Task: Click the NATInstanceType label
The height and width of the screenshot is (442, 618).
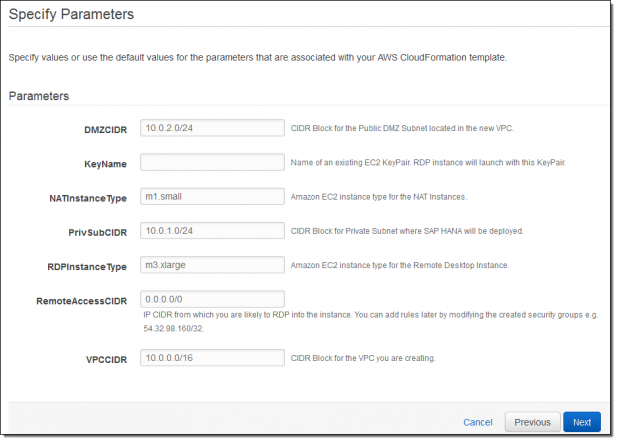Action: pos(88,199)
